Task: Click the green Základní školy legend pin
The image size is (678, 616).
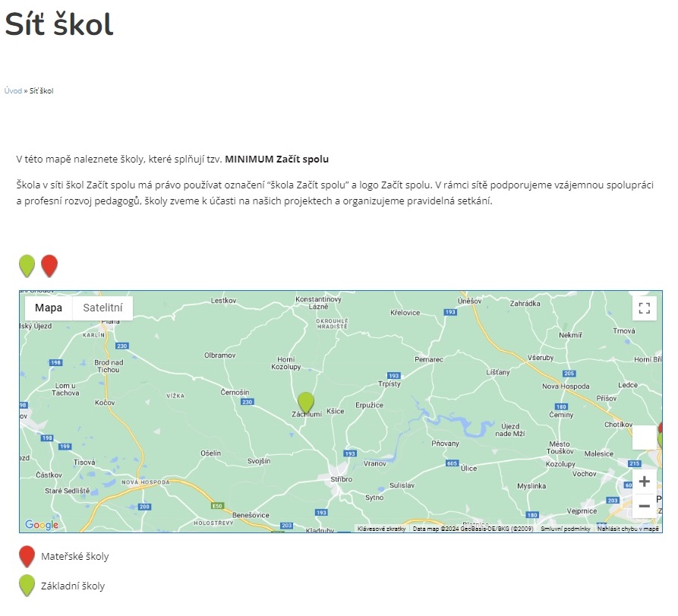Action: (x=27, y=585)
